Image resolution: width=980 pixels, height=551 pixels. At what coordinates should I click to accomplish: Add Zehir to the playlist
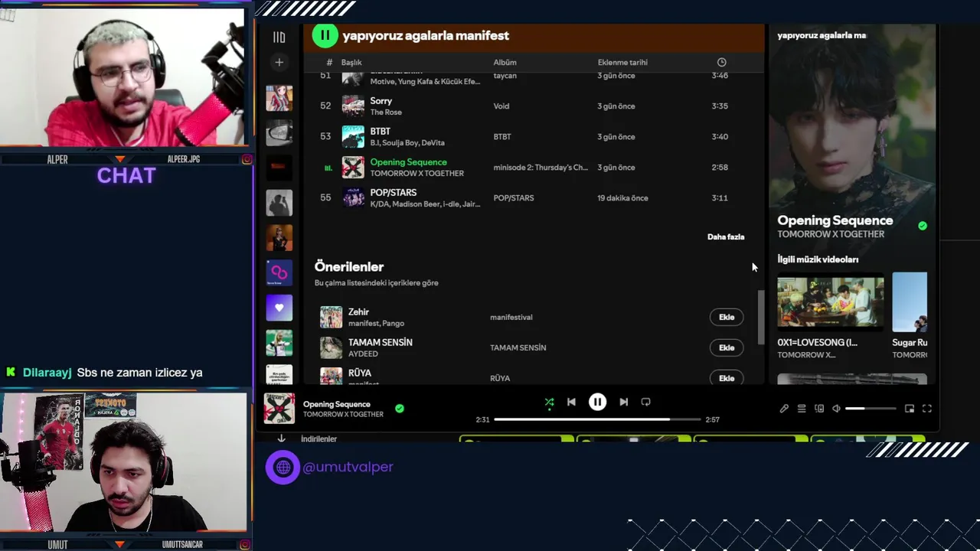click(x=727, y=317)
